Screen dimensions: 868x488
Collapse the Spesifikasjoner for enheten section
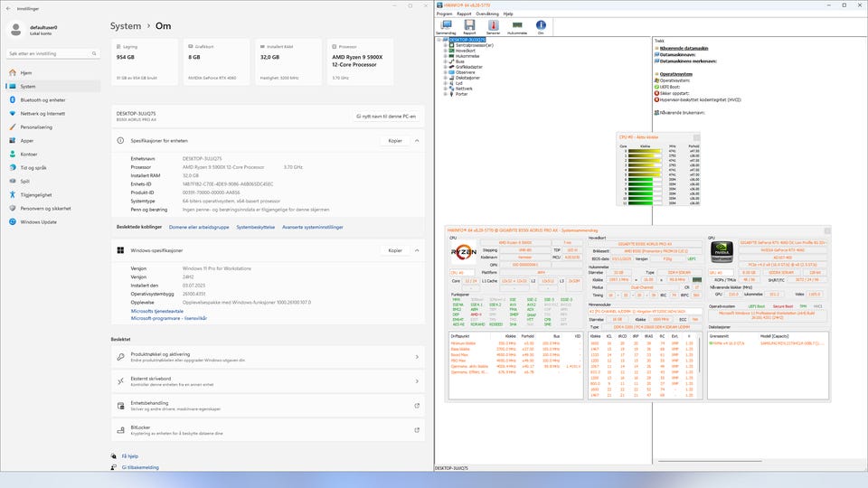[x=417, y=141]
